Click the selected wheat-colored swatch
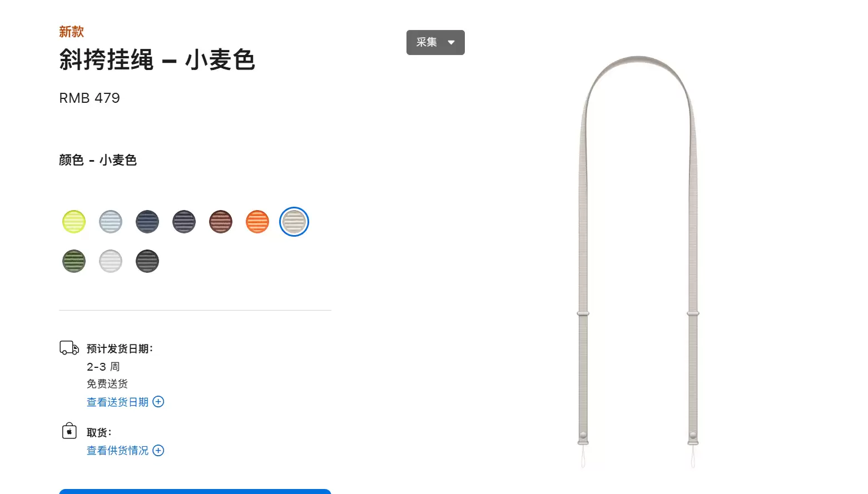Image resolution: width=868 pixels, height=494 pixels. coord(294,222)
